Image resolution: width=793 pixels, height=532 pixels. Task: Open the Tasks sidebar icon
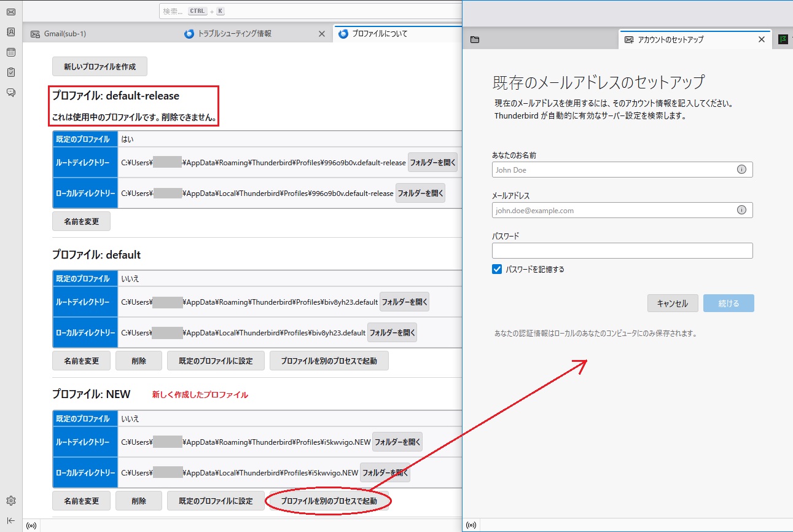11,72
